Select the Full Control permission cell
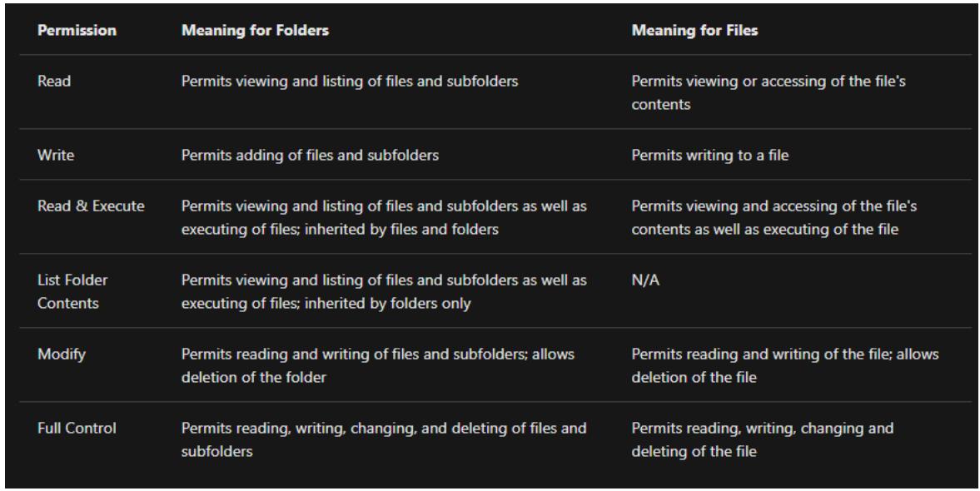The width and height of the screenshot is (980, 491). click(77, 429)
